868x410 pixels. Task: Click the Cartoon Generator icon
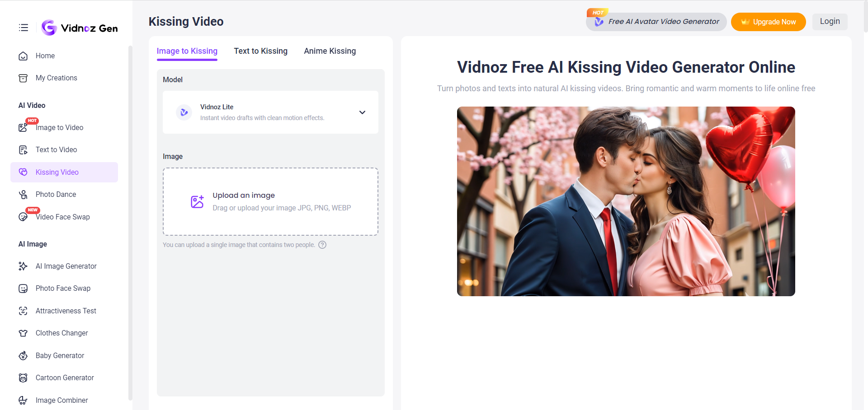pyautogui.click(x=23, y=378)
